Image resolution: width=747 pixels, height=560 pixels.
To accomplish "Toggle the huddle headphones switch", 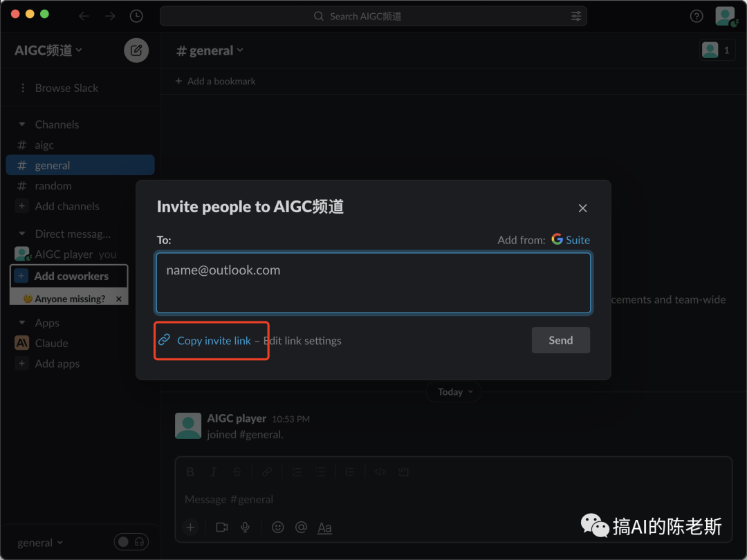I will (x=131, y=542).
